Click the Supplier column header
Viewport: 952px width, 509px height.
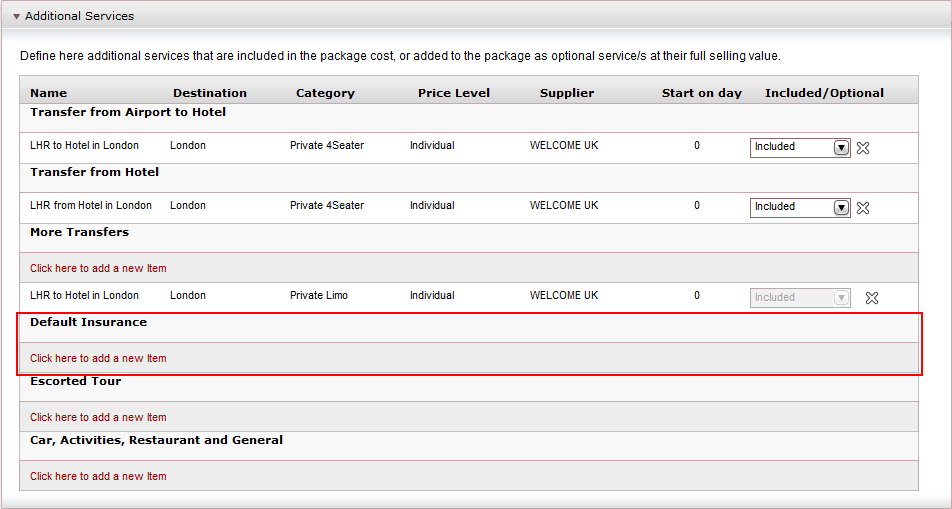pos(566,93)
